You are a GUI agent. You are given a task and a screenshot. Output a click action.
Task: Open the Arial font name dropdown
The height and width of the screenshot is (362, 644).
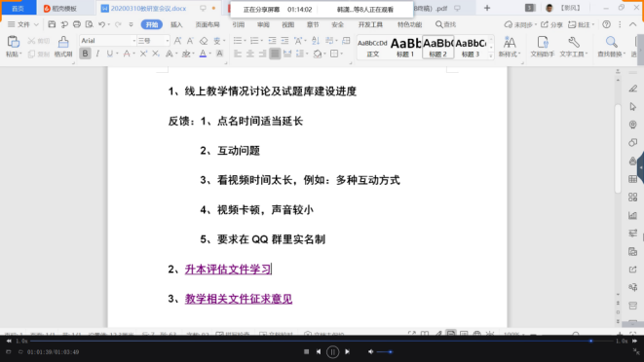tap(107, 41)
